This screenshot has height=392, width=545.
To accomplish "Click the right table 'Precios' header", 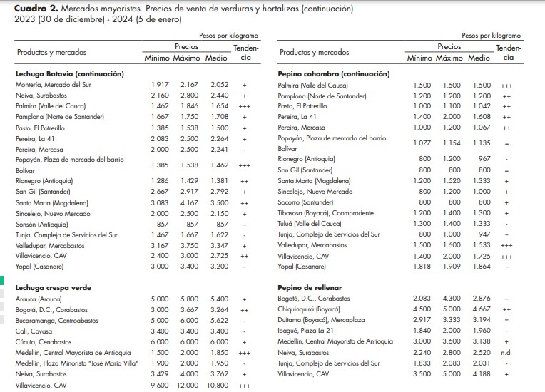I will point(449,46).
